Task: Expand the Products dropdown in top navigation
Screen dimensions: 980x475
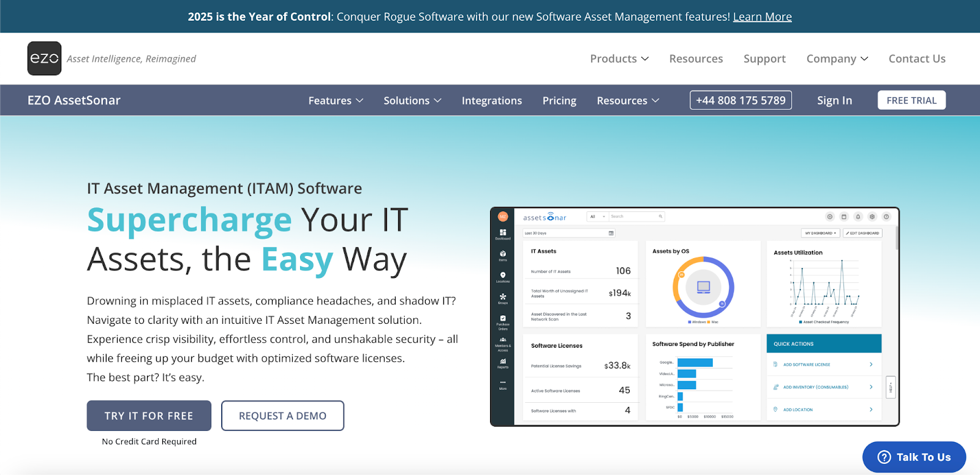Action: [x=619, y=59]
